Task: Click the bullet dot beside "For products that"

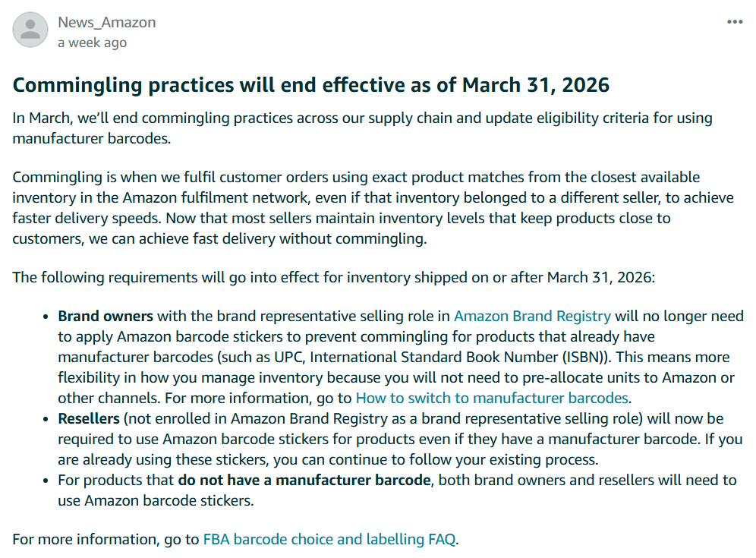Action: [47, 481]
